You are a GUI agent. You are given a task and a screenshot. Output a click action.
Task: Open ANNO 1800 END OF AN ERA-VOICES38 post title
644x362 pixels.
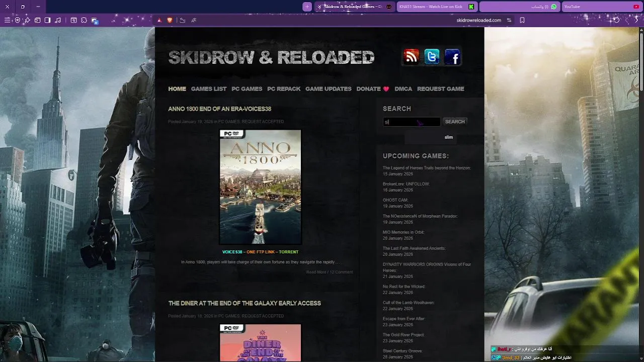pyautogui.click(x=219, y=109)
